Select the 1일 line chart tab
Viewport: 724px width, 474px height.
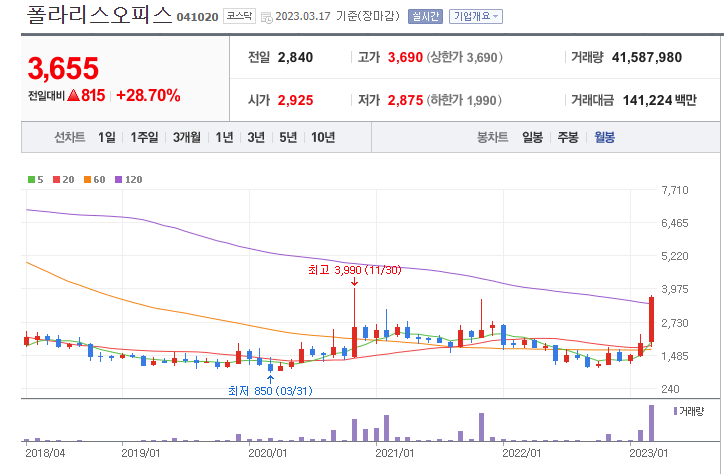coord(107,137)
